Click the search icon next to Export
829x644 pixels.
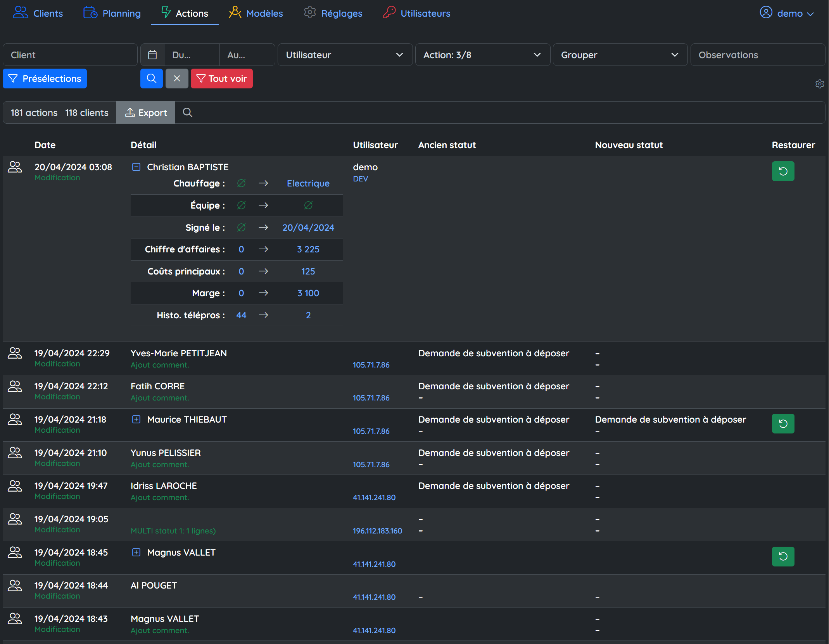click(188, 113)
